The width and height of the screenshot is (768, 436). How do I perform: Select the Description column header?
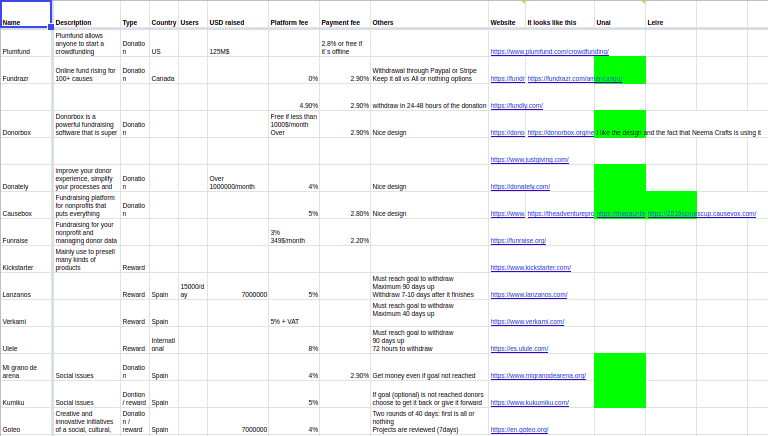click(x=87, y=14)
